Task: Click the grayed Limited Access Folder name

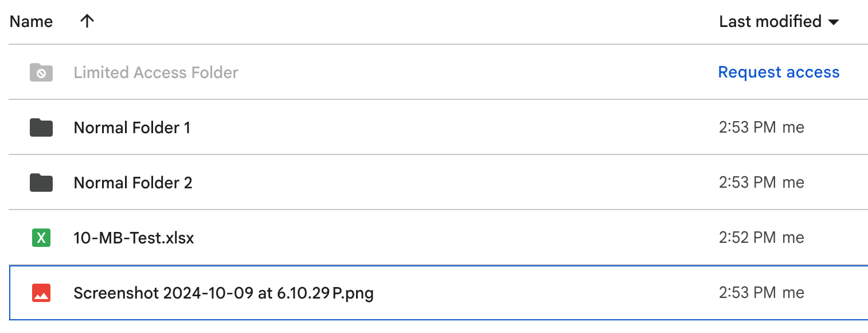Action: 155,72
